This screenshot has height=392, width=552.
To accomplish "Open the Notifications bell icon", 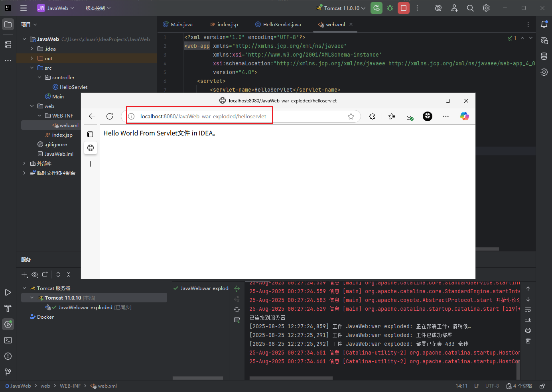I will [x=544, y=24].
